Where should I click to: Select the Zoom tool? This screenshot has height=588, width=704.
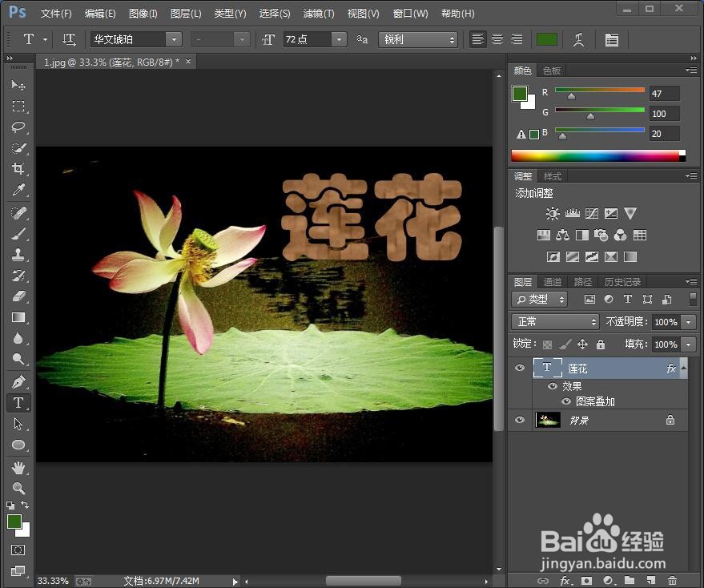coord(18,489)
